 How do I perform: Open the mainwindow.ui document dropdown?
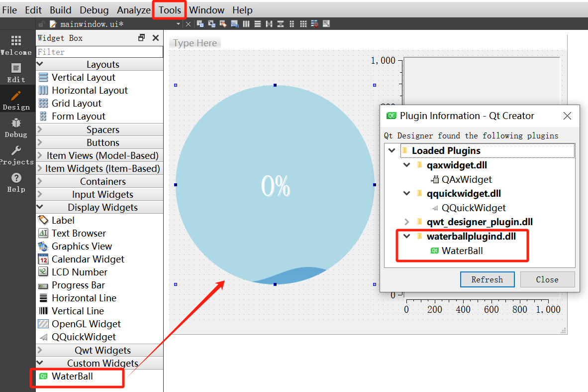(x=178, y=24)
